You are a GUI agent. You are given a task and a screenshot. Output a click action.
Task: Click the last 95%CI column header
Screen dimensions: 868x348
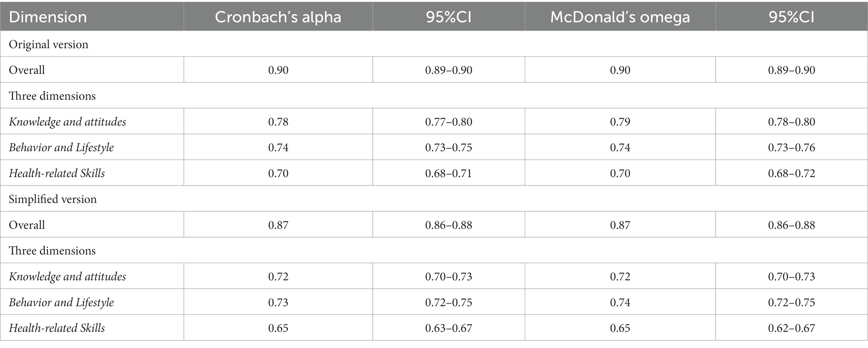click(792, 17)
